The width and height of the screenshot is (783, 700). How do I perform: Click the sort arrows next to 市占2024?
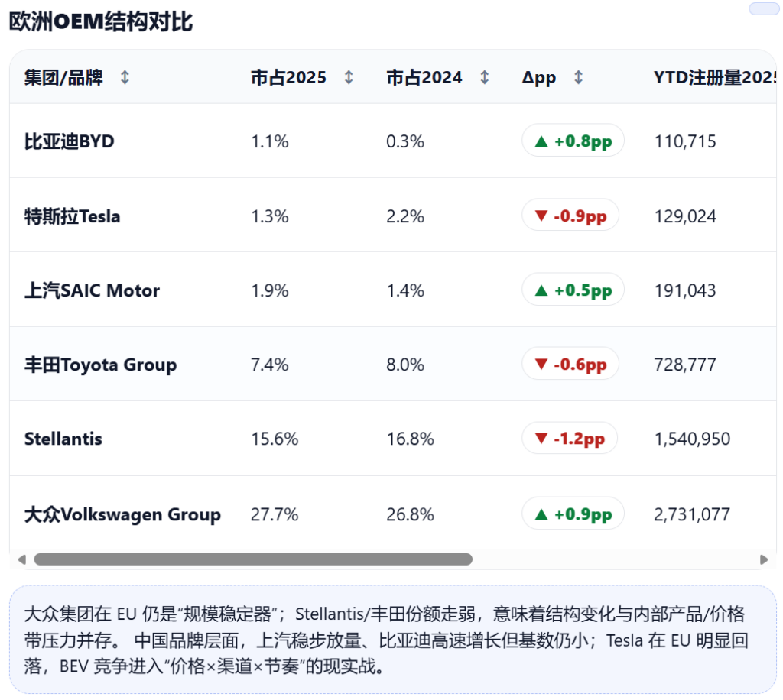click(484, 77)
